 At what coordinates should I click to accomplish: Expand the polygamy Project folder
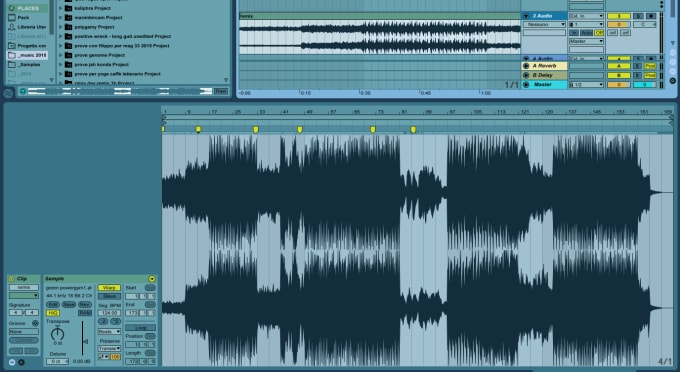61,27
